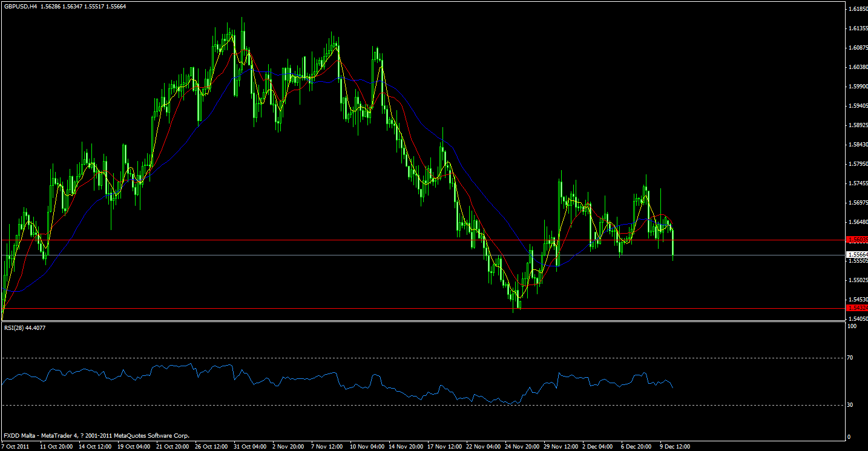The width and height of the screenshot is (868, 451).
Task: Click the 1.61850 price scale value
Action: point(858,9)
